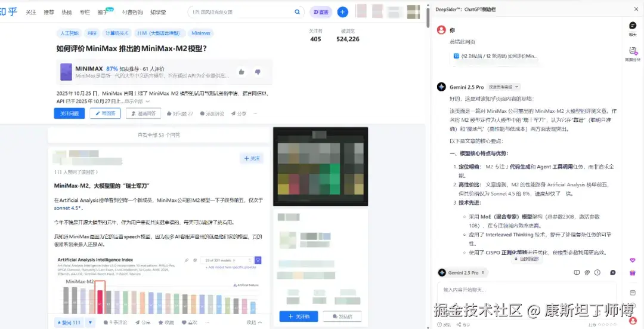Share the question via 分享
The image size is (644, 329).
tap(239, 113)
